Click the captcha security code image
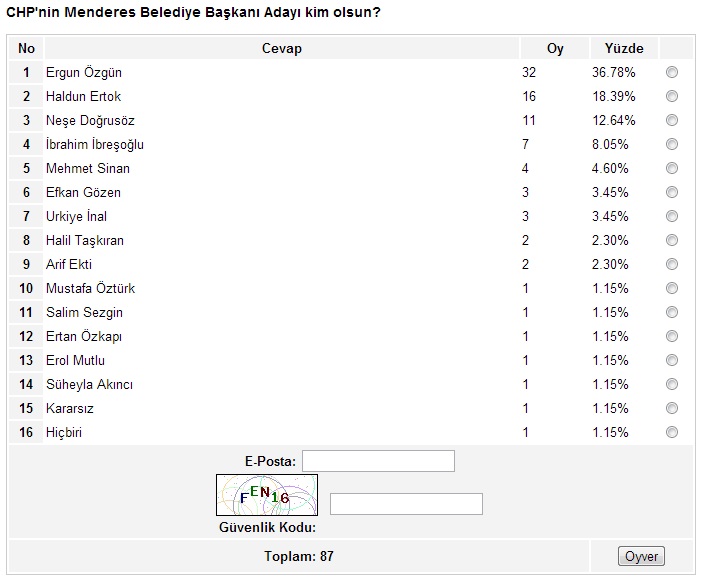This screenshot has height=579, width=701. 266,495
